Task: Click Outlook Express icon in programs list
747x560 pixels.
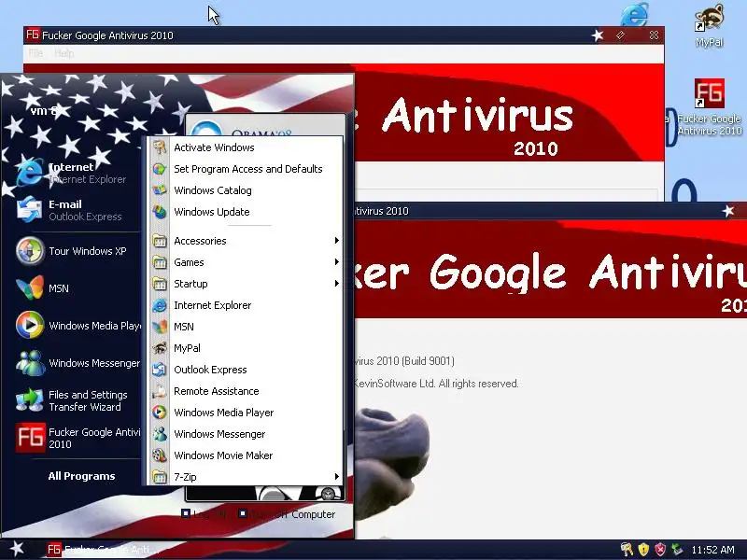Action: (x=160, y=370)
